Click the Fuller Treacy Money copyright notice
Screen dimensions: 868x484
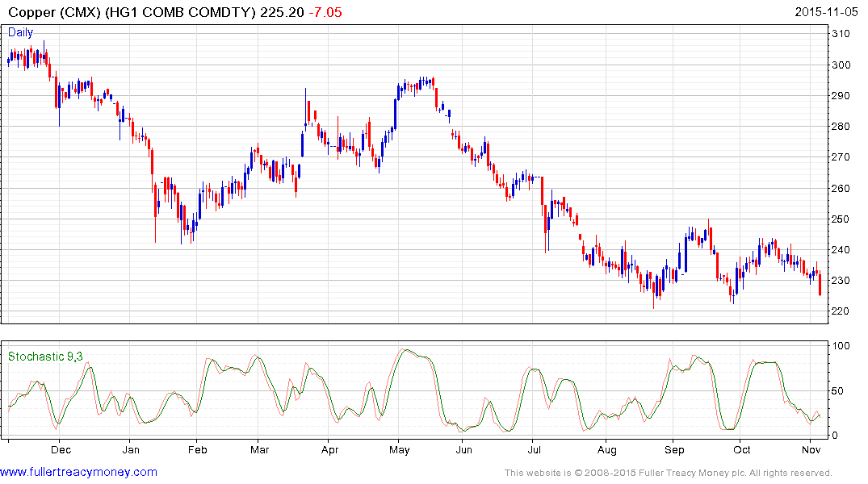pyautogui.click(x=668, y=473)
